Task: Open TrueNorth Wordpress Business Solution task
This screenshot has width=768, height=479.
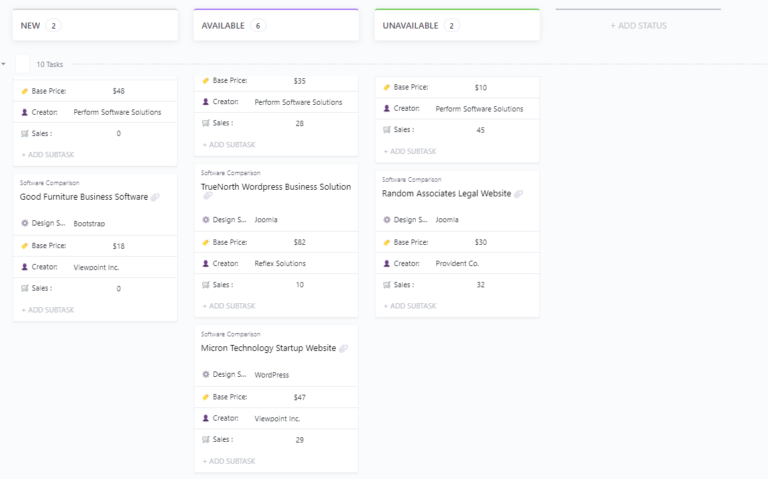Action: coord(276,187)
